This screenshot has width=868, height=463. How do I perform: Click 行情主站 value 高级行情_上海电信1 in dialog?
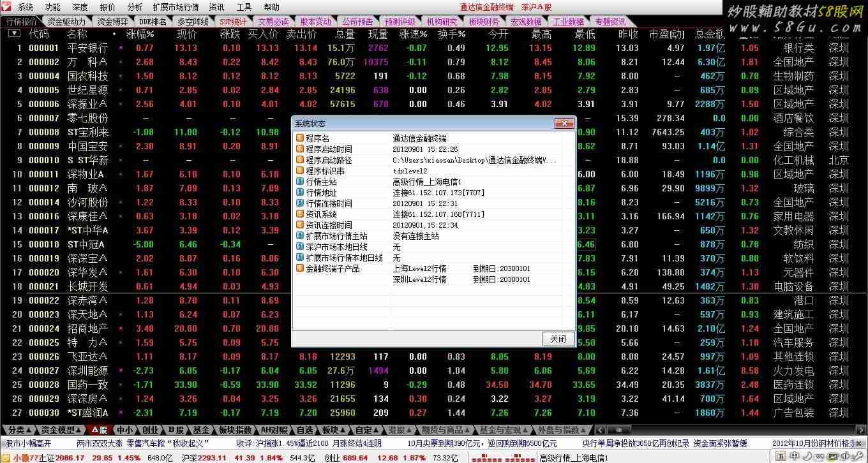click(427, 182)
